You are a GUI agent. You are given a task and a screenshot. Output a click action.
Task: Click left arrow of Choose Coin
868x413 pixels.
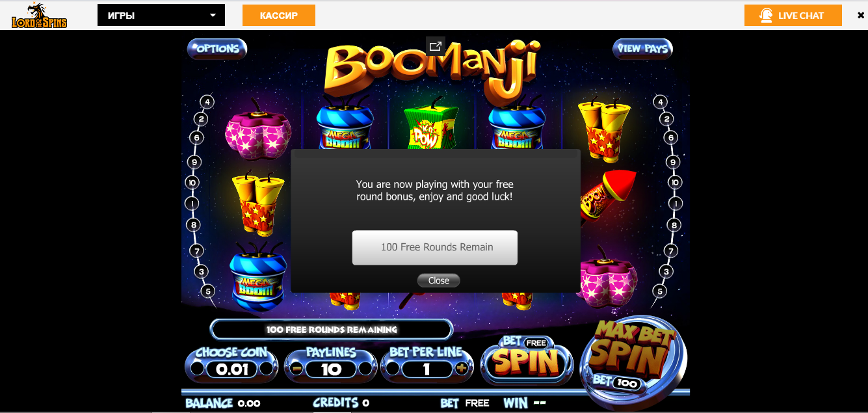[197, 369]
